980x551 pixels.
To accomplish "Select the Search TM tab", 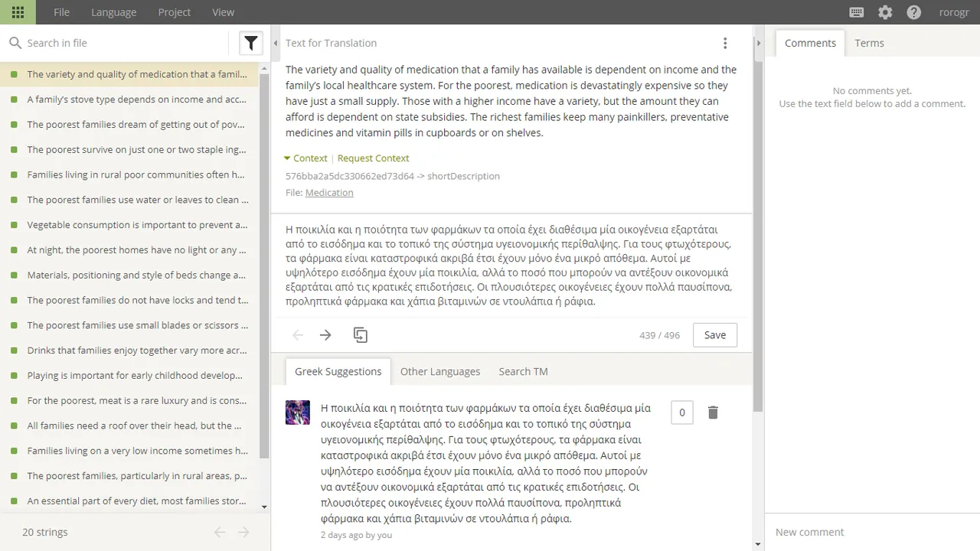I will pos(523,371).
